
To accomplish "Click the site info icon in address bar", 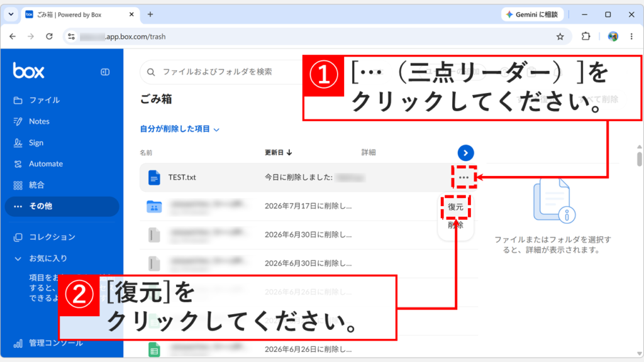I will tap(72, 36).
